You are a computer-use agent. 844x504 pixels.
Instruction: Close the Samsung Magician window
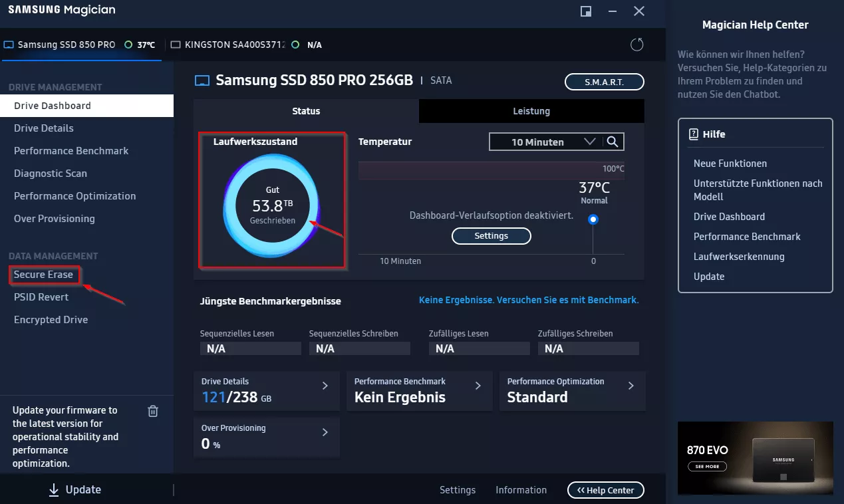(639, 11)
